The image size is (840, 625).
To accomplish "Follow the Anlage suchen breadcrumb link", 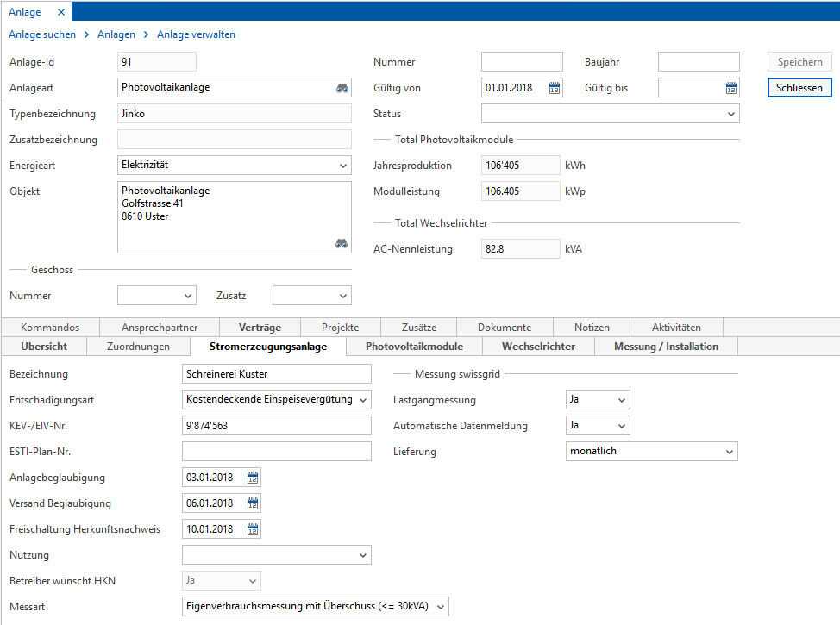I will pos(42,34).
